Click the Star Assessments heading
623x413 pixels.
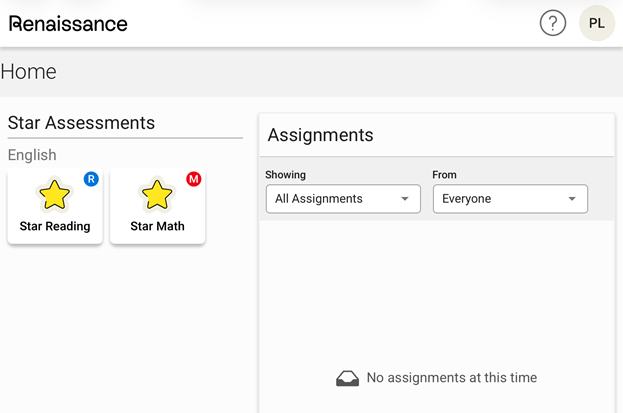(x=81, y=122)
